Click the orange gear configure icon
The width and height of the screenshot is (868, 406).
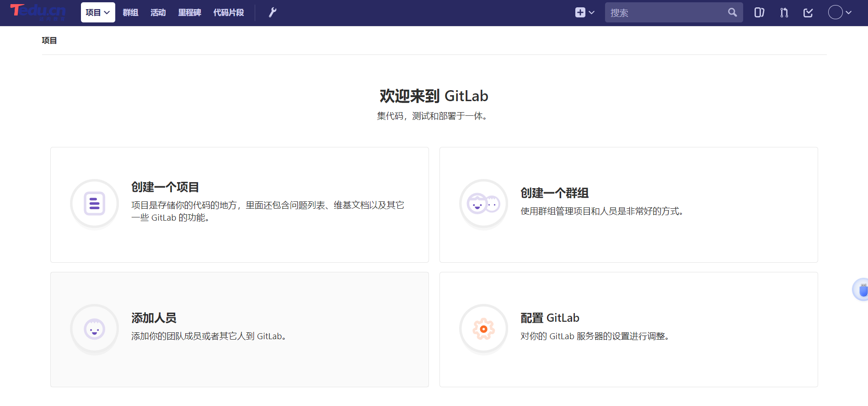(x=484, y=329)
